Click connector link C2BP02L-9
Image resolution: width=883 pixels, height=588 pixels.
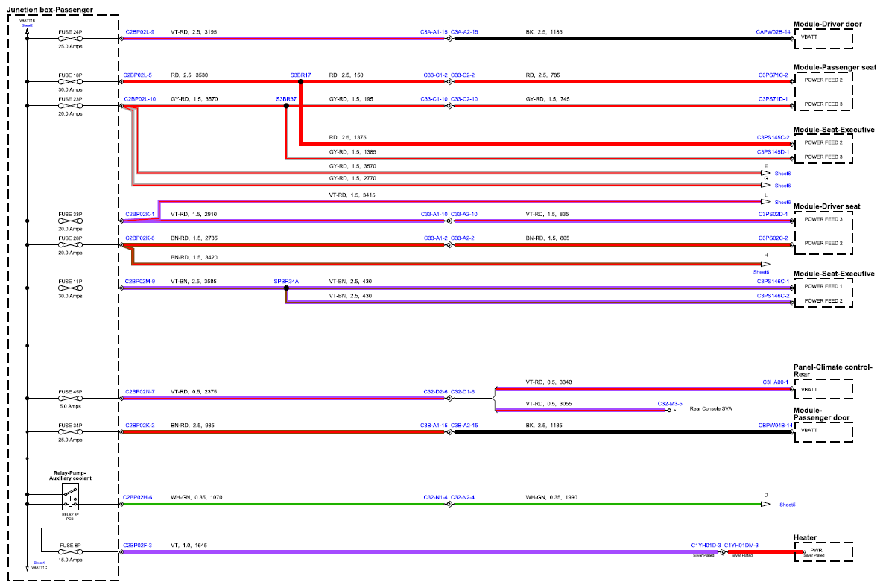tap(139, 32)
